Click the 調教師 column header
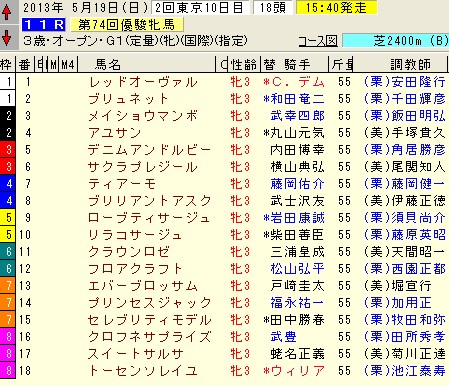Viewport: 449px width, 386px height. [410, 64]
